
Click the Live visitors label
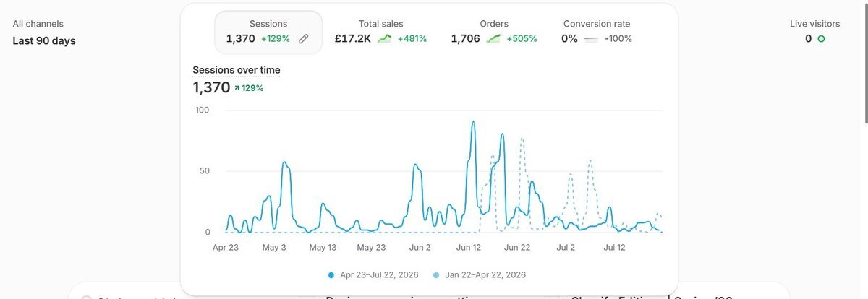point(815,24)
